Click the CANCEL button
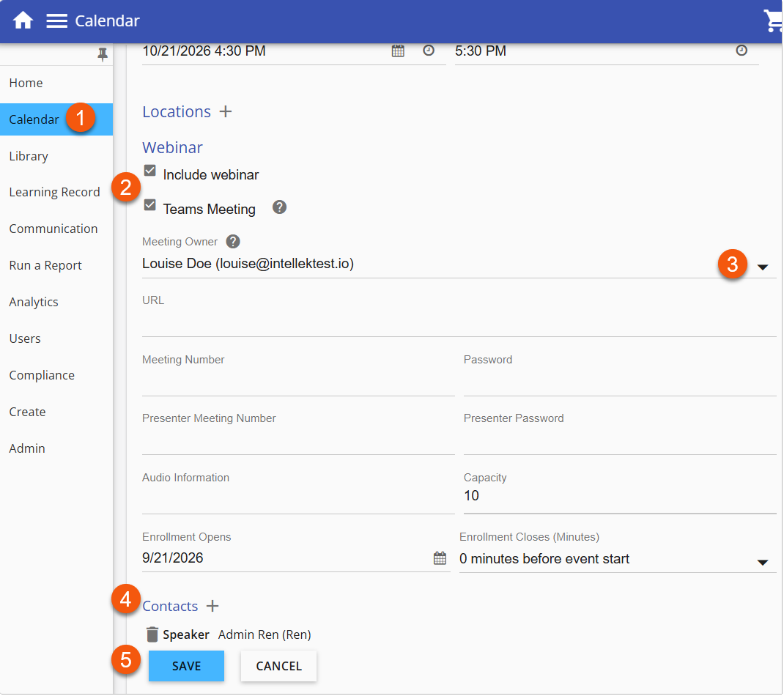 point(279,666)
